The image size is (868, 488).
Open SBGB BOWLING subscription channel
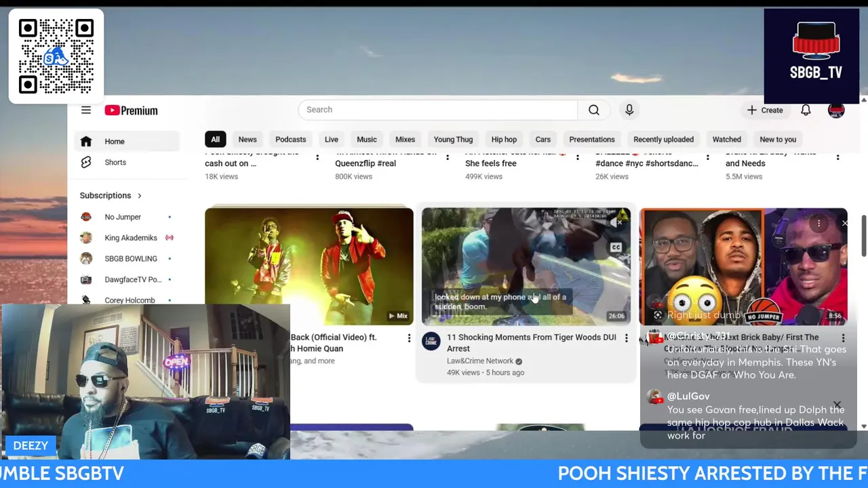[x=127, y=259]
